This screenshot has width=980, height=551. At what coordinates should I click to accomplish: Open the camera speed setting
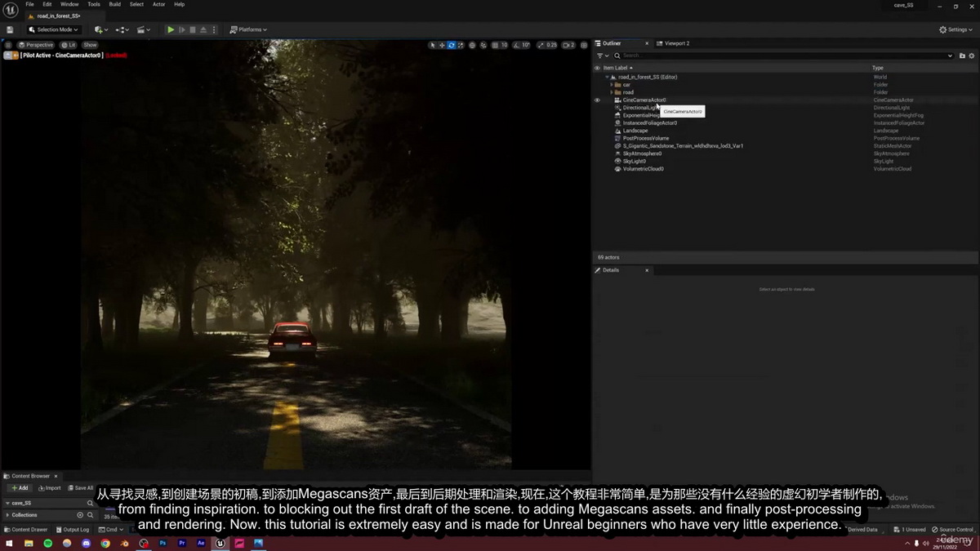[x=569, y=45]
